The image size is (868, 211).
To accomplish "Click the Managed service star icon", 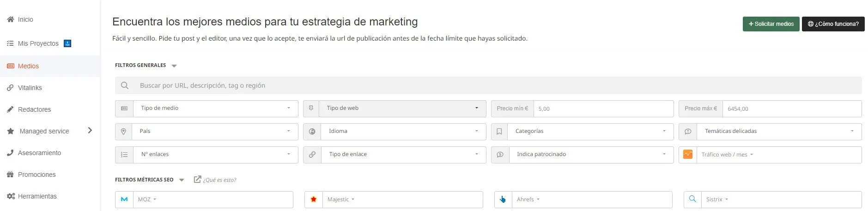I will (11, 131).
